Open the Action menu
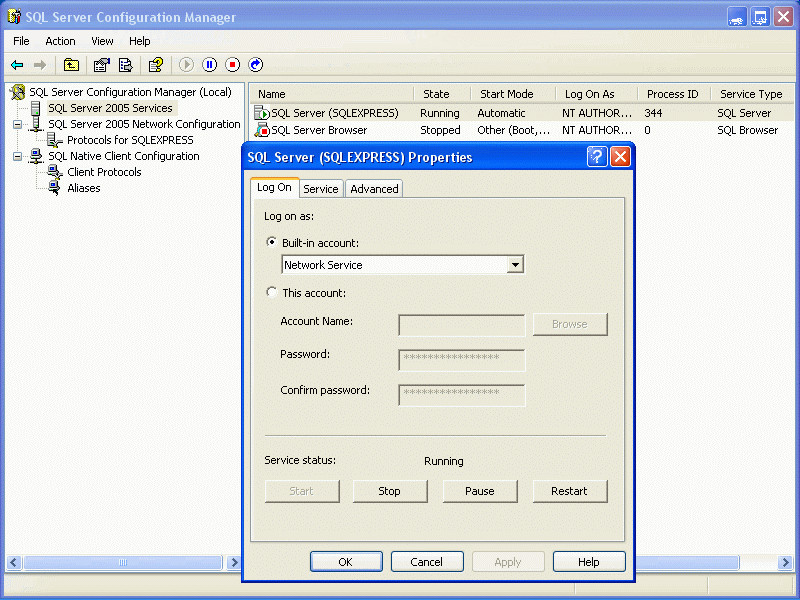Screen dimensions: 800x600 (x=60, y=41)
